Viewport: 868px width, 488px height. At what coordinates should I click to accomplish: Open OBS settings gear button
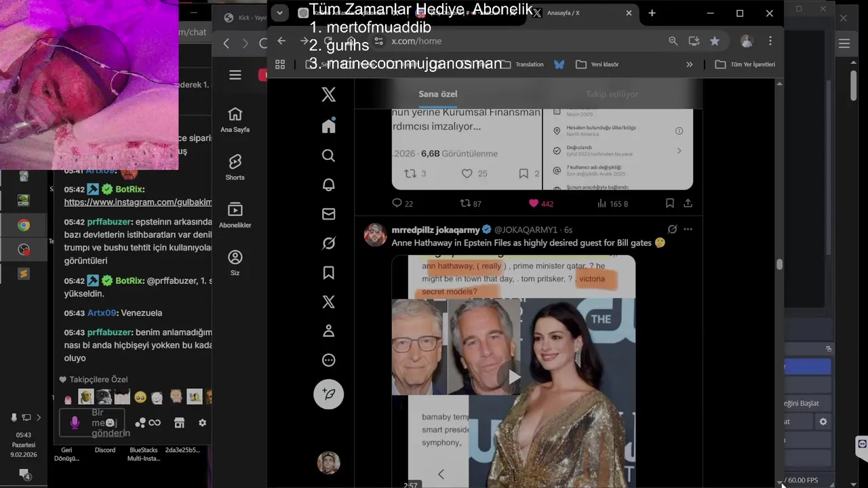click(x=823, y=422)
